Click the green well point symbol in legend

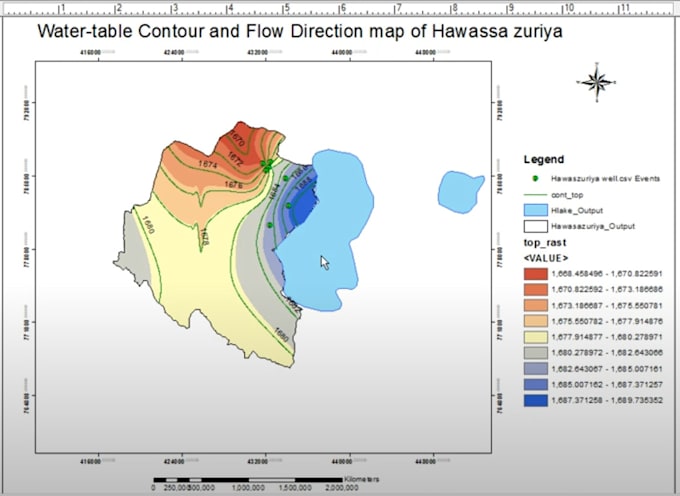535,178
